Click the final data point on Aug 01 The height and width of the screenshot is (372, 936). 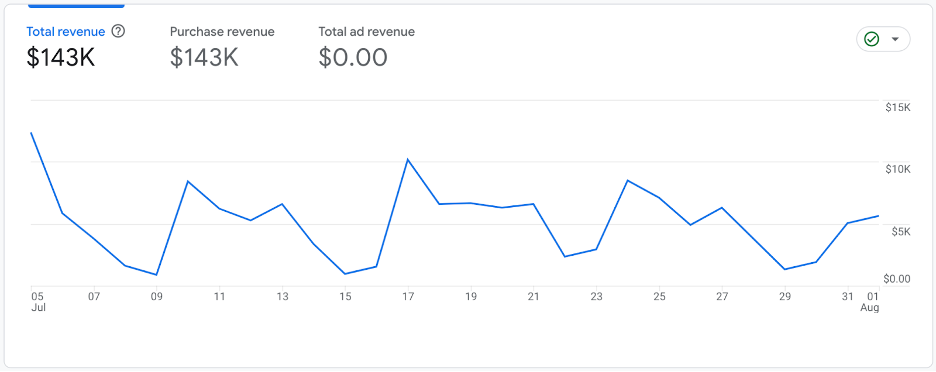[879, 216]
